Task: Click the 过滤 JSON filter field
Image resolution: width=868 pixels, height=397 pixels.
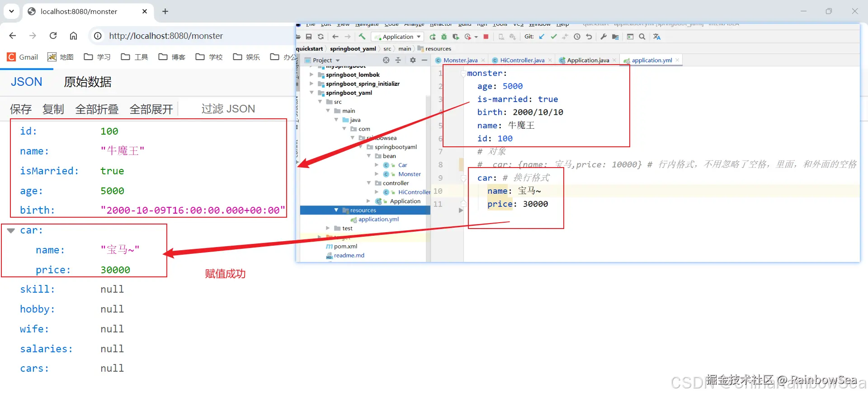Action: [228, 109]
